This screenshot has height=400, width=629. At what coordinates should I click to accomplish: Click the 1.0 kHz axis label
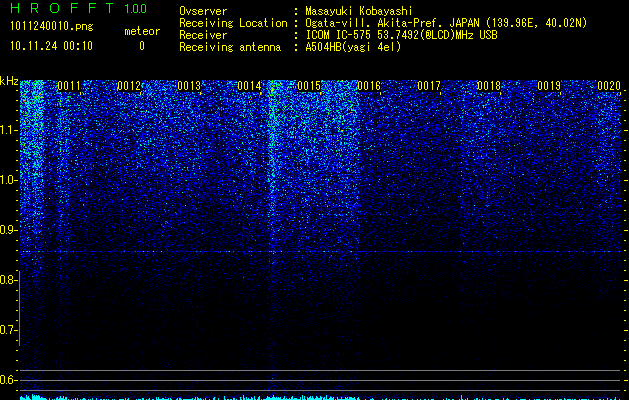(x=9, y=180)
